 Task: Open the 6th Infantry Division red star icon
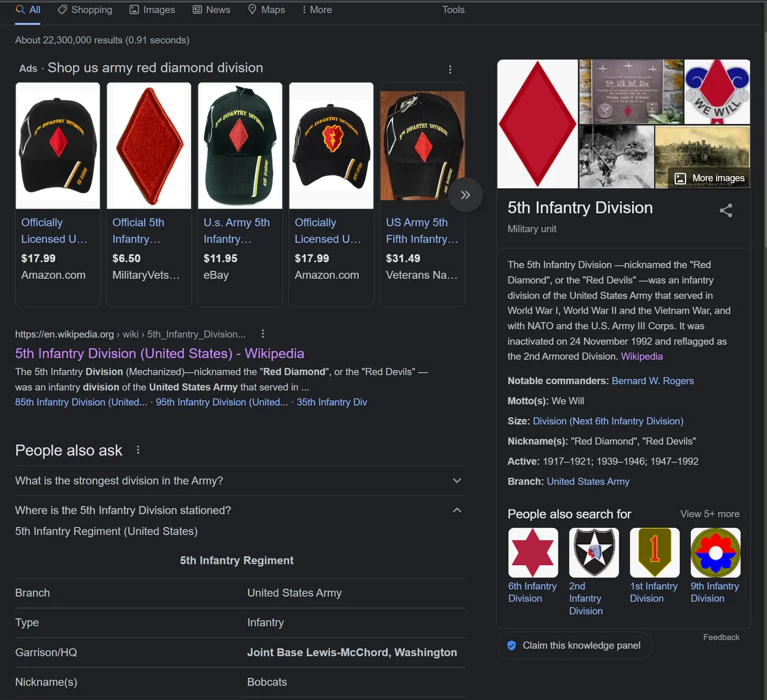(533, 553)
